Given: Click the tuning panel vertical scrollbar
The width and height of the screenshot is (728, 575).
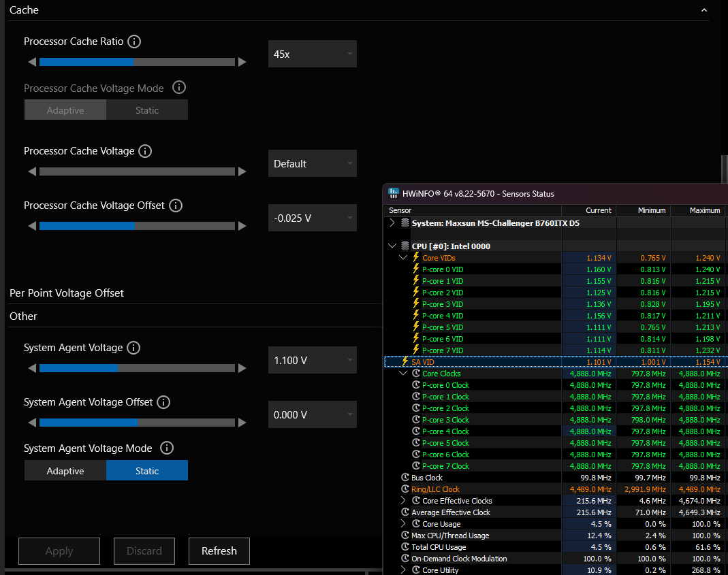Looking at the screenshot, I should click(x=725, y=169).
